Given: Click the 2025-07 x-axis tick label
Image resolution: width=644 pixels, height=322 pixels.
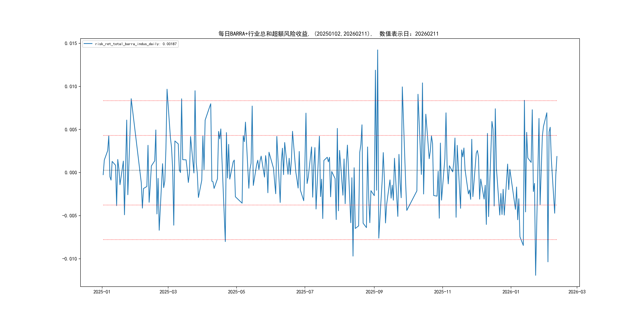Looking at the screenshot, I should [x=305, y=292].
